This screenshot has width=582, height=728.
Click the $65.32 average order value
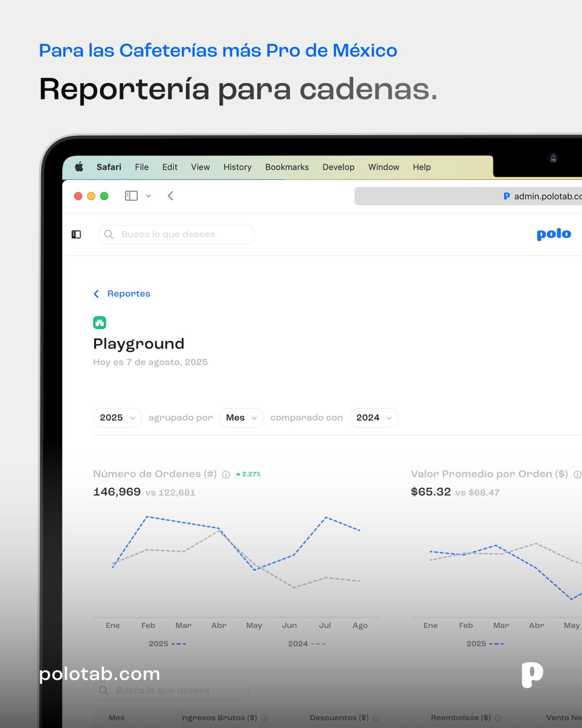click(x=431, y=492)
